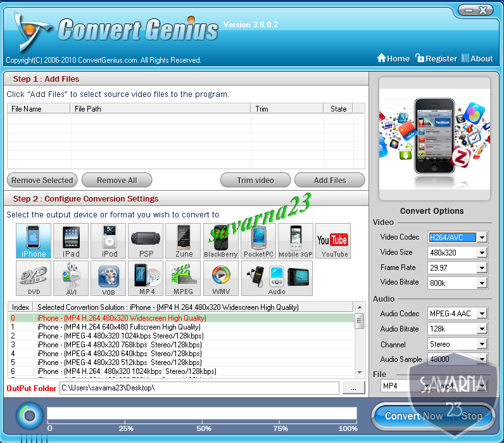Select the File Path column header
The width and height of the screenshot is (504, 443).
click(160, 109)
